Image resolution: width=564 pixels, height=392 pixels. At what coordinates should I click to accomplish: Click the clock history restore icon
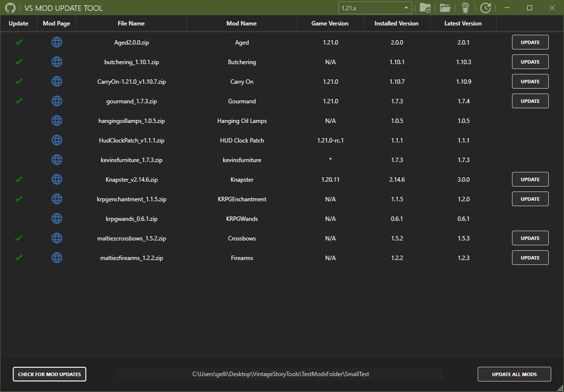[x=486, y=8]
